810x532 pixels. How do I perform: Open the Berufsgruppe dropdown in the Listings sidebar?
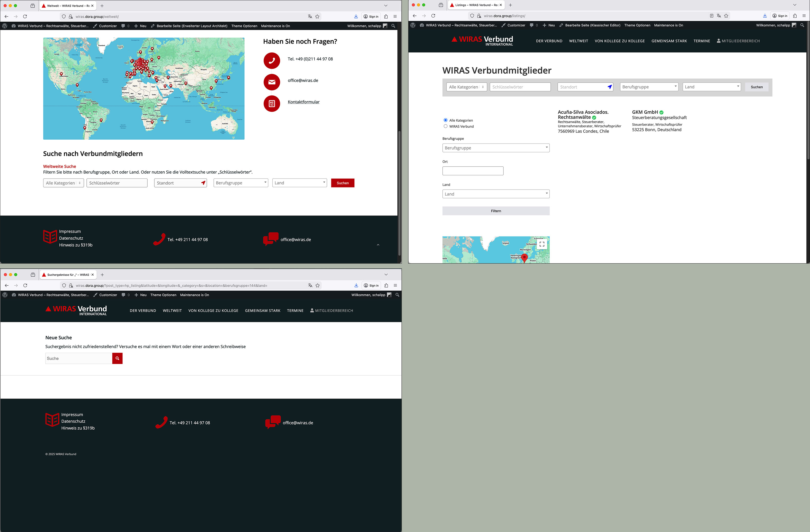[495, 148]
